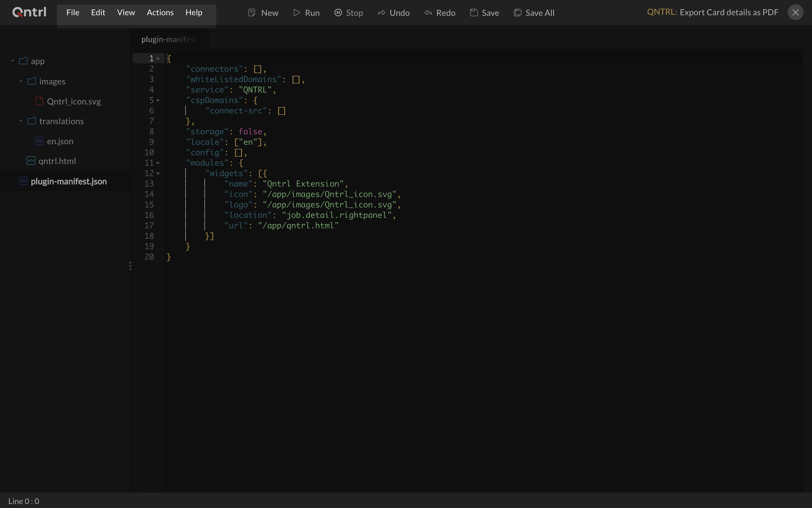Image resolution: width=812 pixels, height=508 pixels.
Task: Select the translations folder name
Action: point(61,121)
